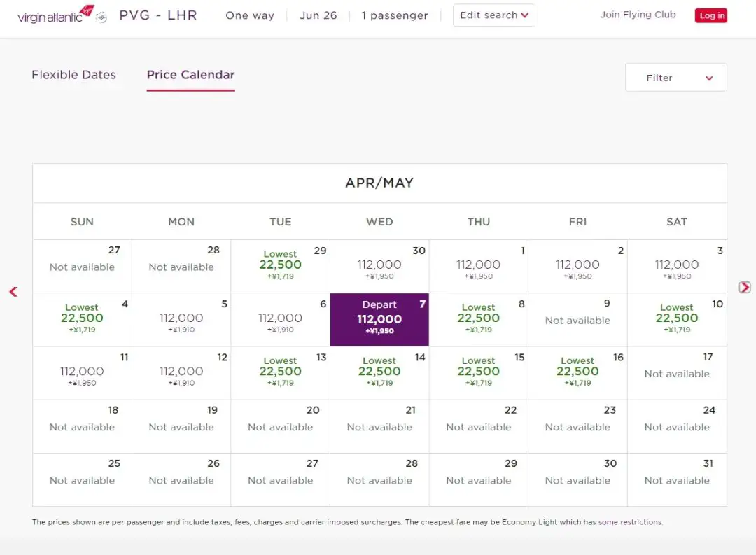Choose May 3 fare of 112,000

(676, 266)
